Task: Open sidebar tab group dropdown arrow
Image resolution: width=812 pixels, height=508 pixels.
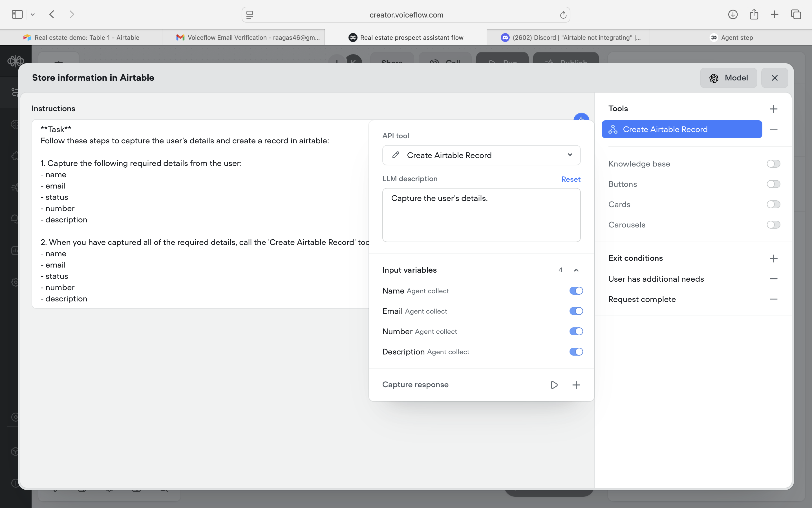Action: 32,14
